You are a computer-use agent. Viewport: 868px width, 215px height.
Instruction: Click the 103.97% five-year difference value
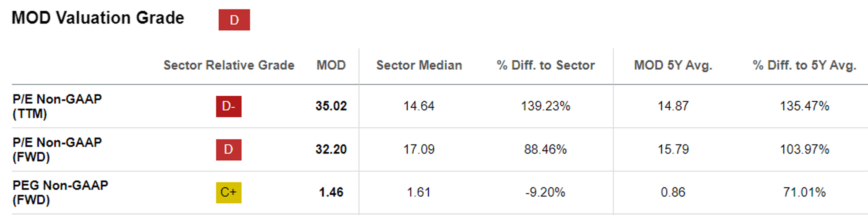tap(804, 149)
